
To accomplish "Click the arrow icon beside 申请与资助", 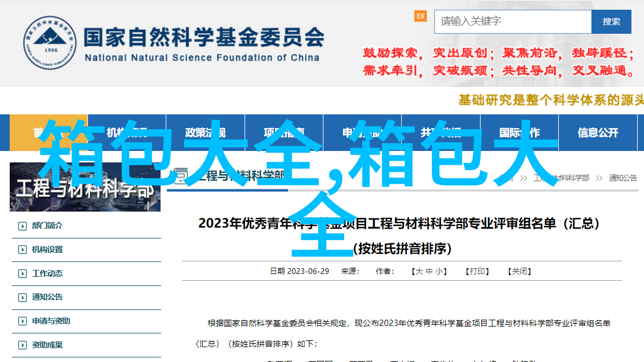I will pos(23,321).
